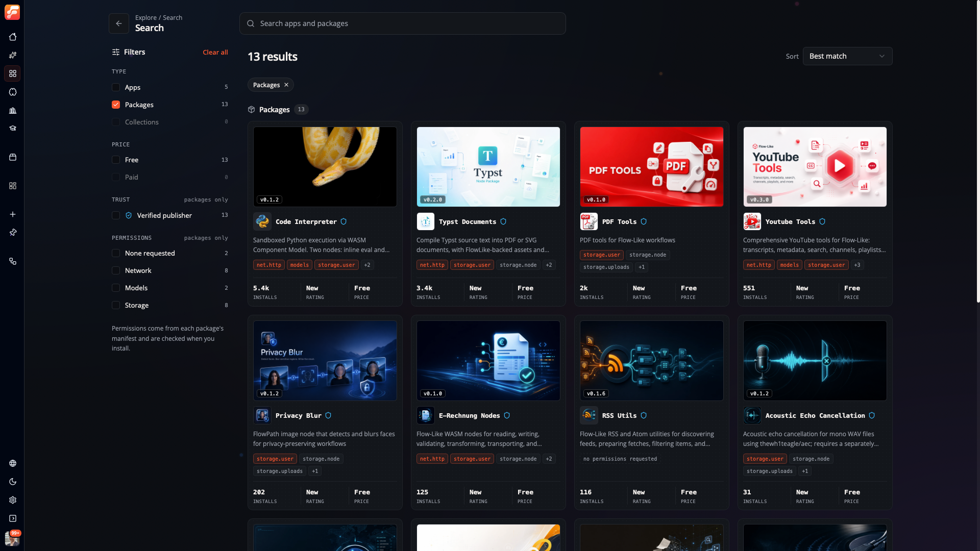
Task: Open the globe language icon
Action: pos(13,463)
